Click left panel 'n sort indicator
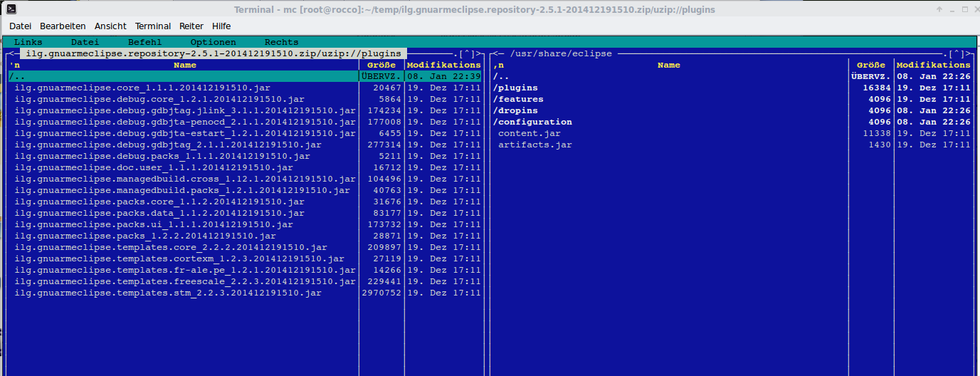The image size is (980, 376). coord(14,65)
